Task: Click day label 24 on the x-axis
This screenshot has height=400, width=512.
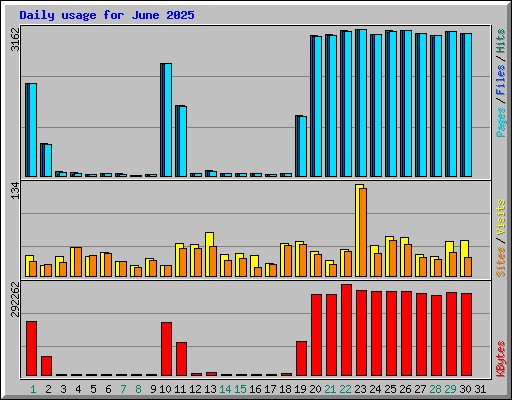Action: coord(375,389)
